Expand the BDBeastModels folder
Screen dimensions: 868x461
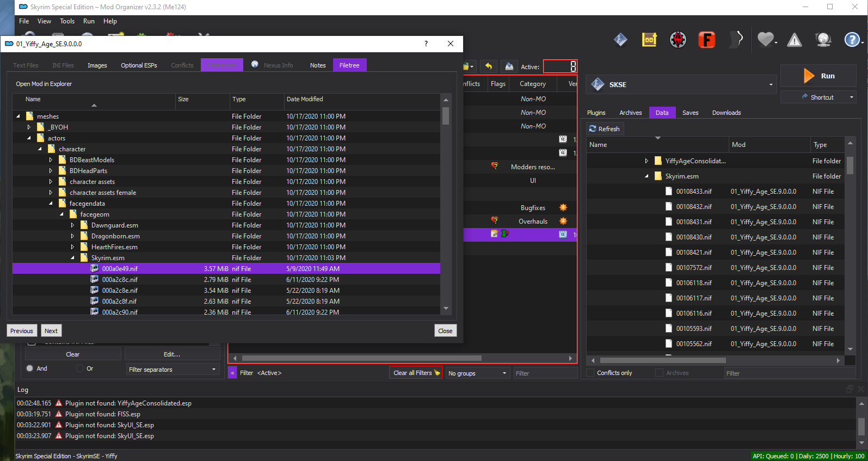pos(51,159)
